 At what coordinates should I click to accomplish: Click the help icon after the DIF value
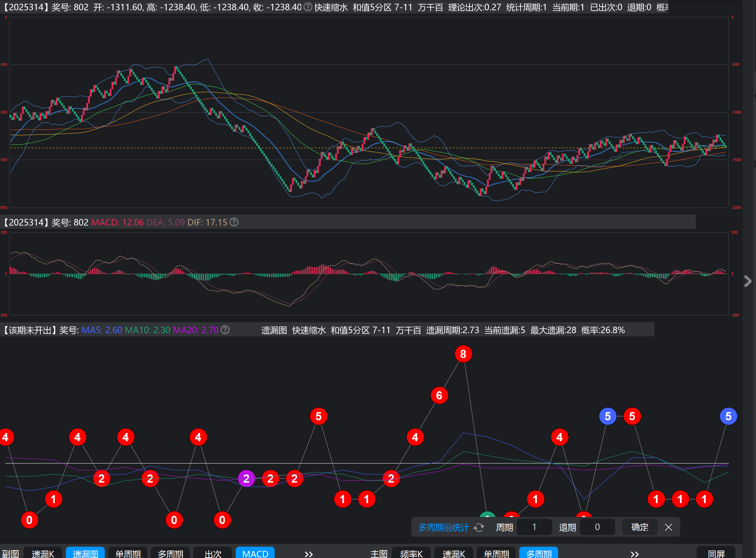[x=234, y=222]
